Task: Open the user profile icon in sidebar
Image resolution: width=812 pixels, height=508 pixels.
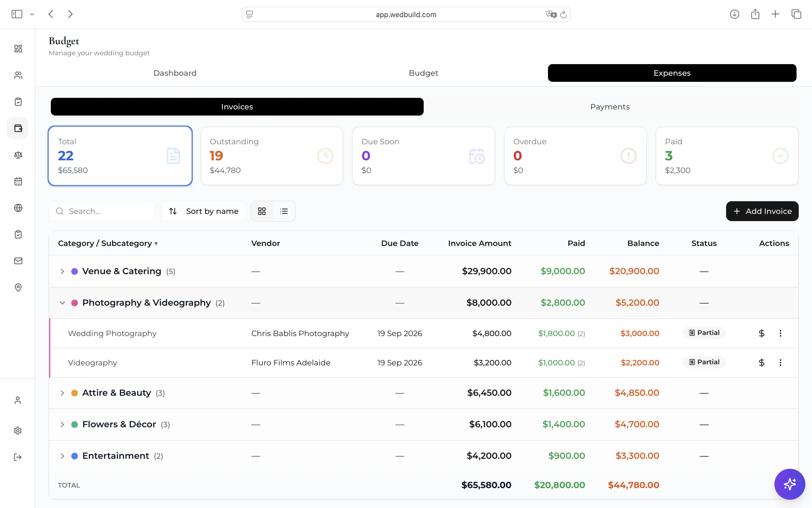Action: 18,400
